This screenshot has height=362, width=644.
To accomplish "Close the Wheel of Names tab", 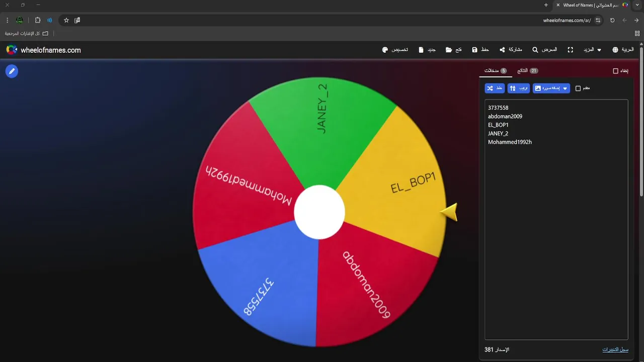I will click(558, 5).
